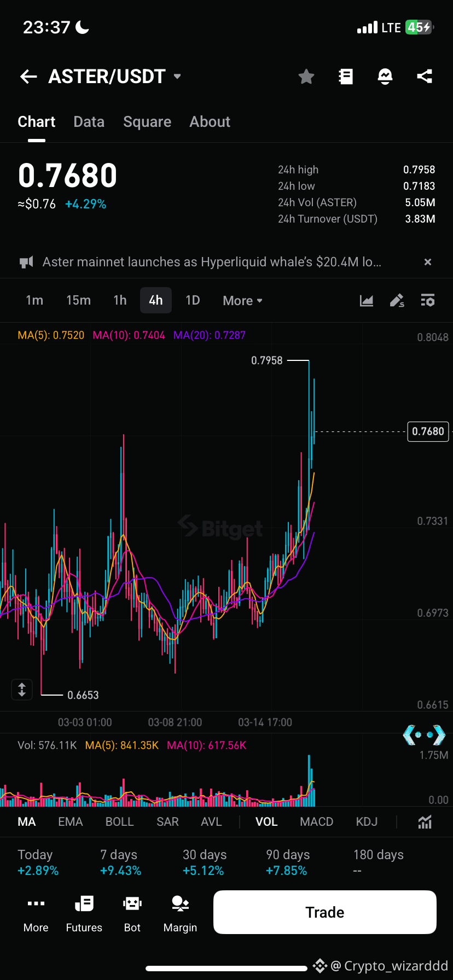The width and height of the screenshot is (453, 980).
Task: Tap the 03-08 21:00 time label
Action: click(x=175, y=722)
